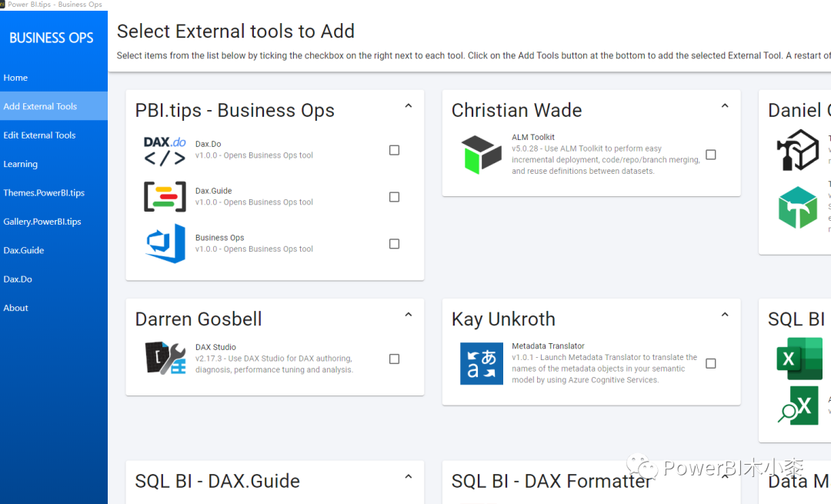Open Gallery.PowerBI.tips in sidebar
831x504 pixels.
pyautogui.click(x=54, y=222)
